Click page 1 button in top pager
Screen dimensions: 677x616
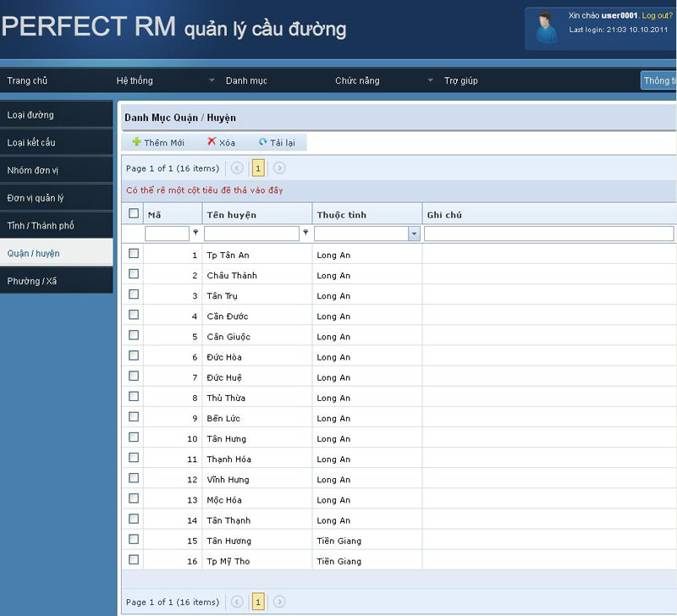tap(258, 168)
